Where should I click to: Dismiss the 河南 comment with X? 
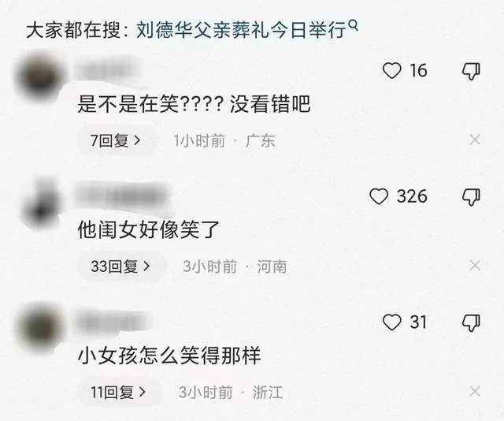pos(475,266)
